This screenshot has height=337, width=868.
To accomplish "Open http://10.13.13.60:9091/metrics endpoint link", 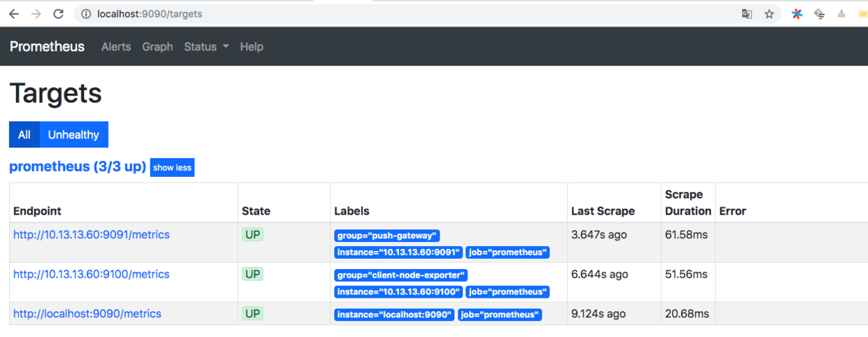I will 92,235.
